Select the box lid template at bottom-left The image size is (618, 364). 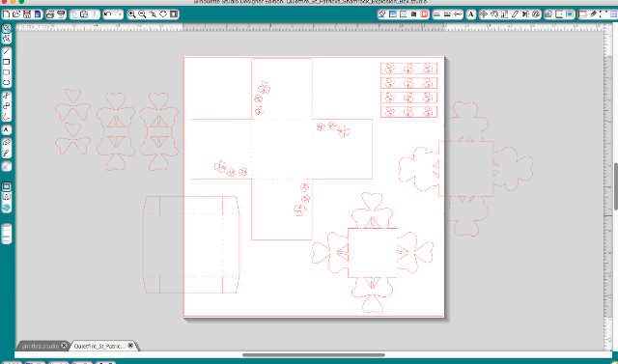[191, 244]
